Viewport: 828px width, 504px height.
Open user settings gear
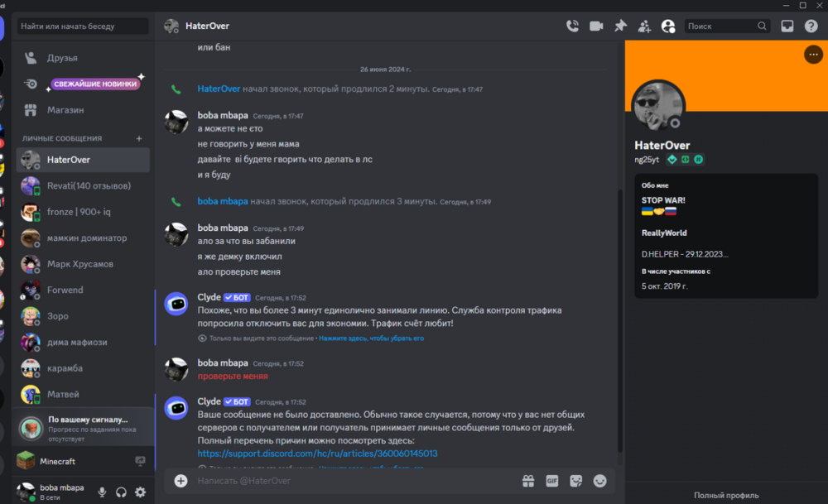140,492
